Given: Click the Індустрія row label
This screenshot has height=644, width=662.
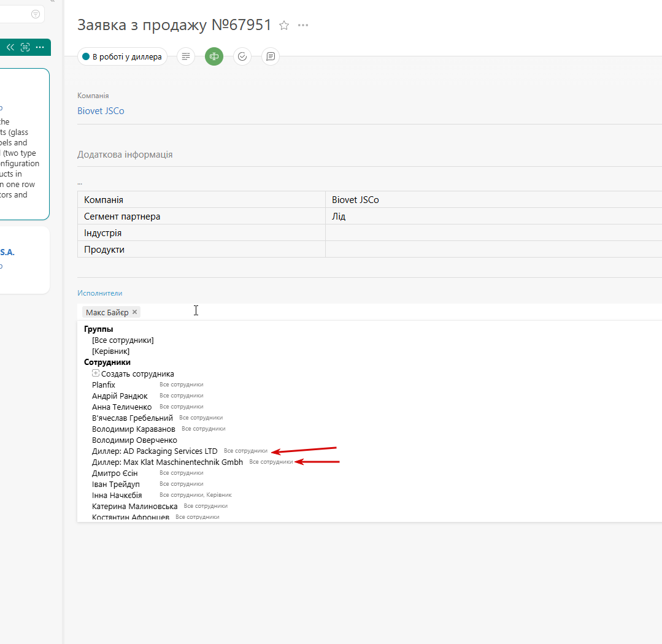Looking at the screenshot, I should click(102, 233).
